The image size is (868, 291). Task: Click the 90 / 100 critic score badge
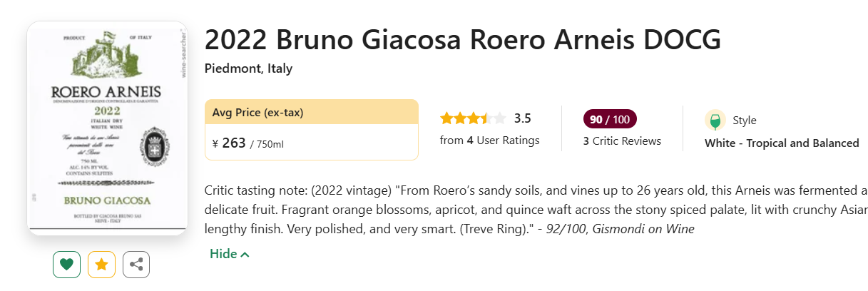coord(610,118)
